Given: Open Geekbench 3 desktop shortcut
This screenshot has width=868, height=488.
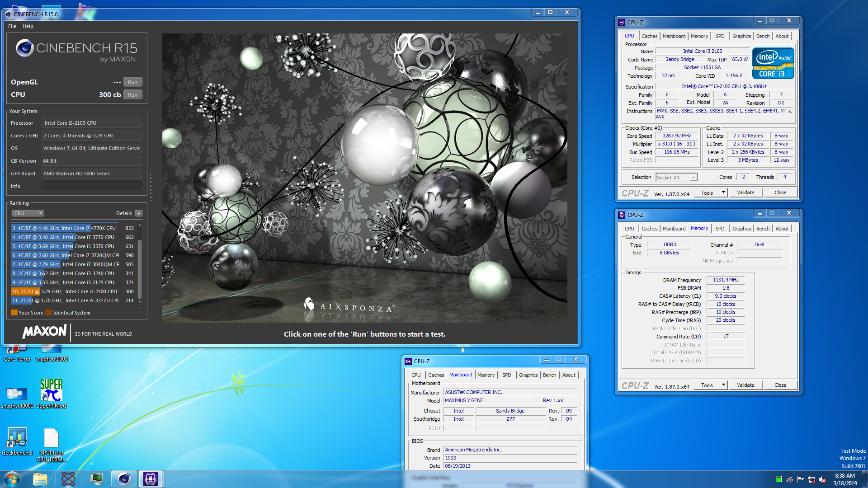Looking at the screenshot, I should 17,441.
